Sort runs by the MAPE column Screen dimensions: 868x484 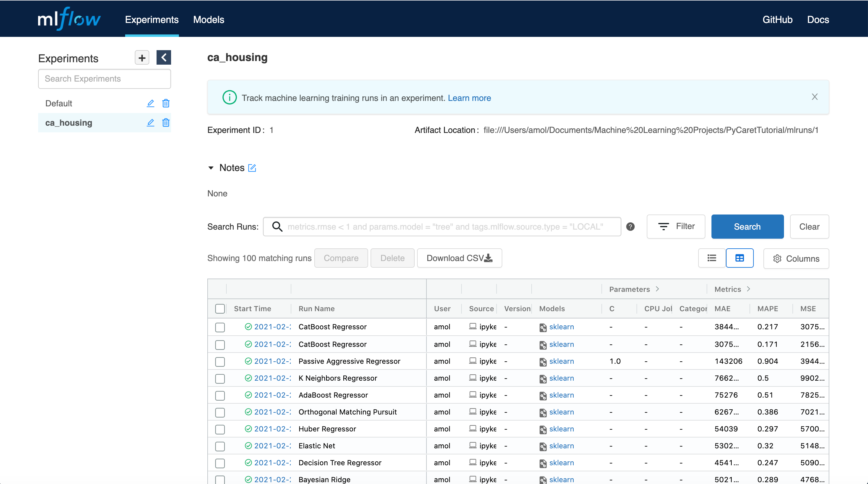(768, 308)
